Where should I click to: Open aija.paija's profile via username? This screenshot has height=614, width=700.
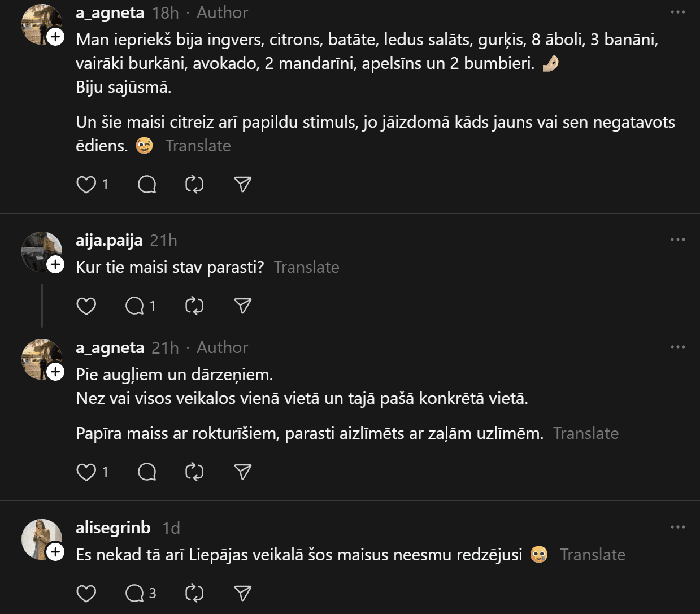(x=109, y=241)
